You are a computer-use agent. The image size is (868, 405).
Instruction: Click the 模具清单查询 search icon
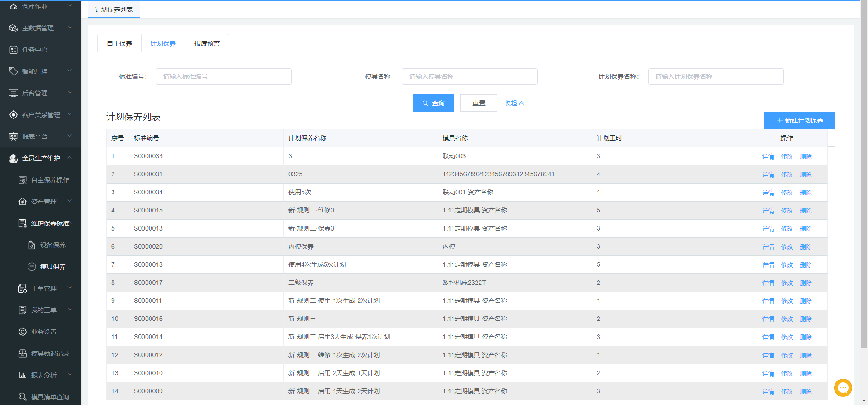pyautogui.click(x=23, y=397)
